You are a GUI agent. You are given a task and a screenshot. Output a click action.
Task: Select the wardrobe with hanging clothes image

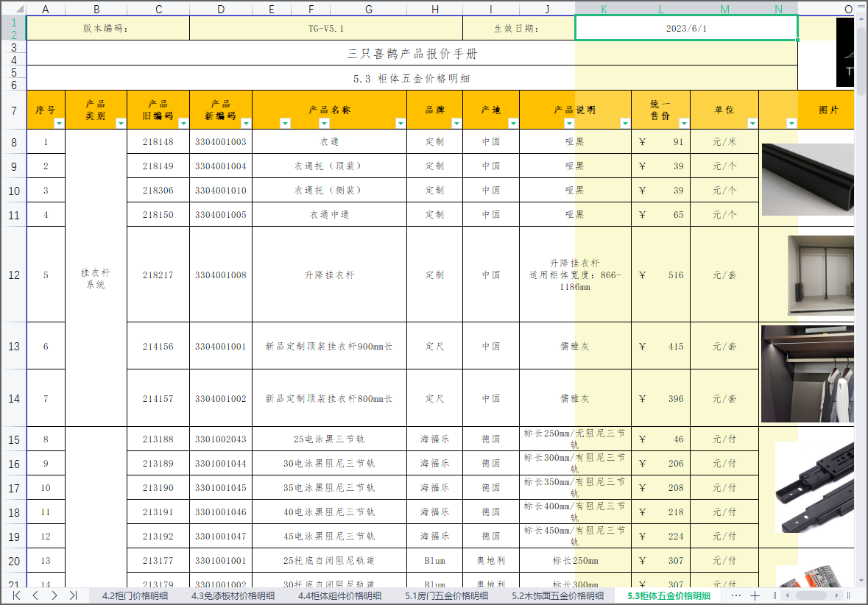[x=808, y=374]
